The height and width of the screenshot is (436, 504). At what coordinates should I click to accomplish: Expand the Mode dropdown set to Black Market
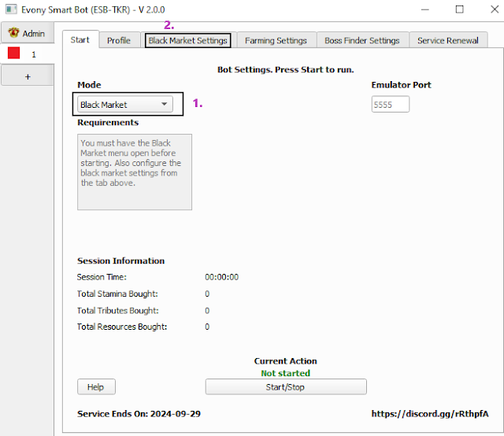click(x=125, y=105)
